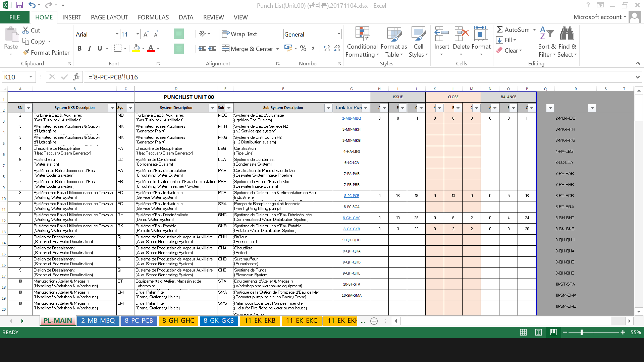The image size is (644, 362).
Task: Toggle Italic formatting
Action: 90,49
